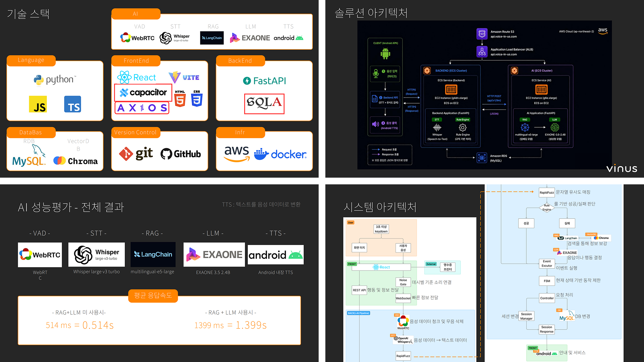Select the '514 ms = 0.514s' value
Image resolution: width=644 pixels, height=362 pixels.
pyautogui.click(x=80, y=325)
